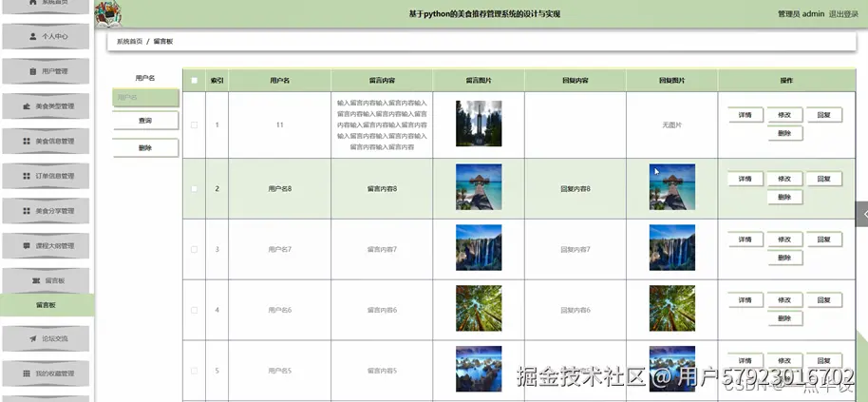Click the 管理员 admin label in header
Screen dimensions: 868x402
(x=801, y=14)
